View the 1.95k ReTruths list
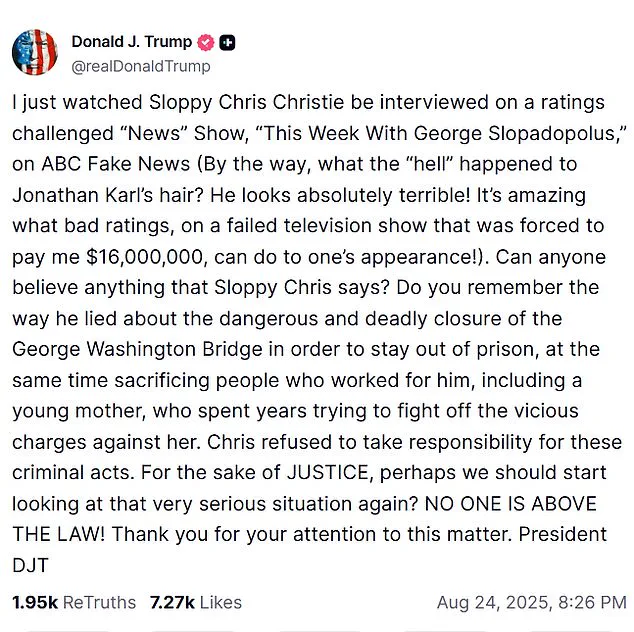This screenshot has width=634, height=632. click(x=74, y=602)
